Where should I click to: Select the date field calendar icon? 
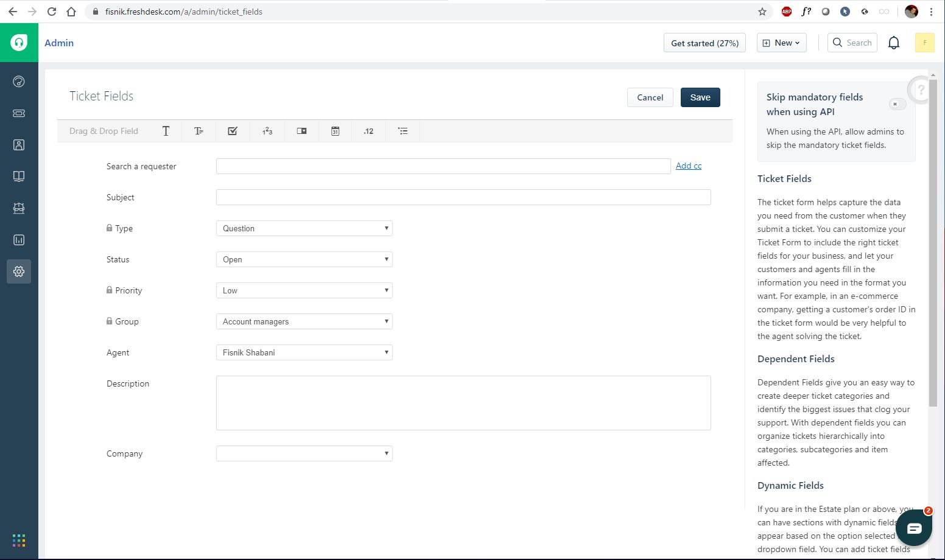pyautogui.click(x=335, y=131)
